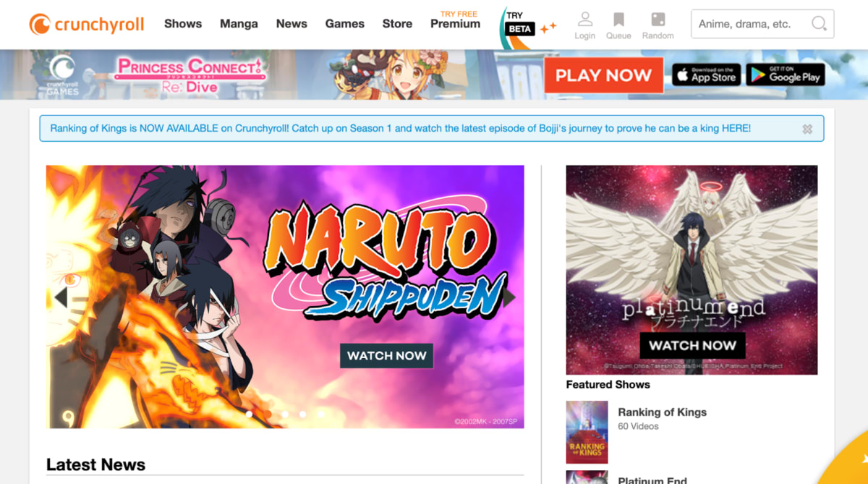Click WATCH NOW on Platinum End ad
Viewport: 868px width, 484px height.
click(692, 346)
